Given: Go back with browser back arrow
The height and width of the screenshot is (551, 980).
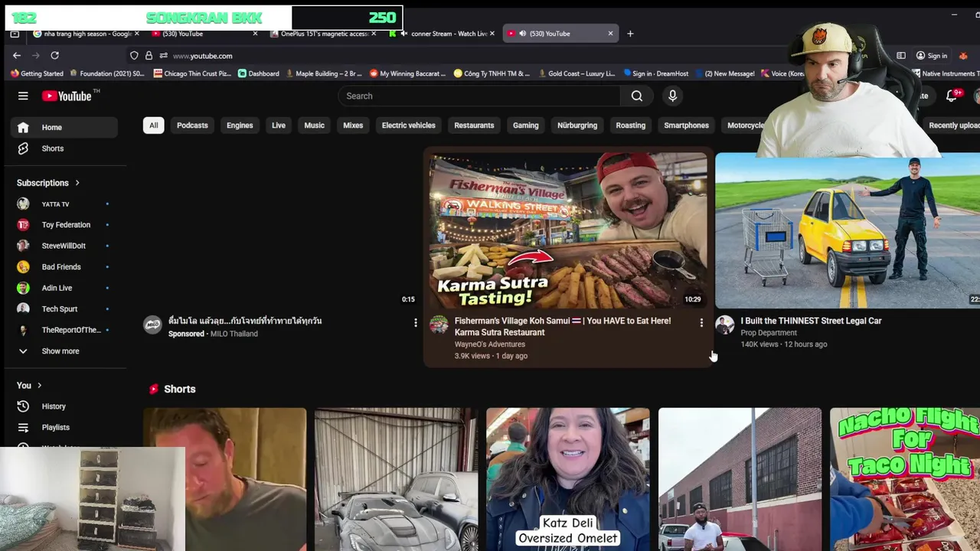Looking at the screenshot, I should (x=16, y=55).
